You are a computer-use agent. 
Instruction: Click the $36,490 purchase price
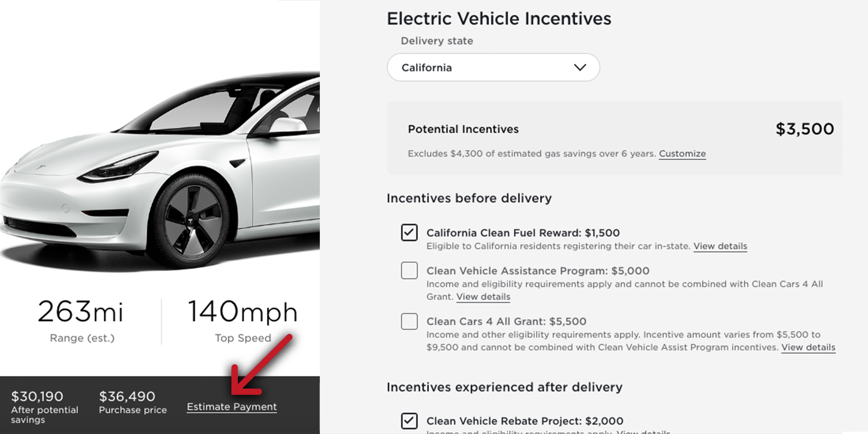coord(127,396)
